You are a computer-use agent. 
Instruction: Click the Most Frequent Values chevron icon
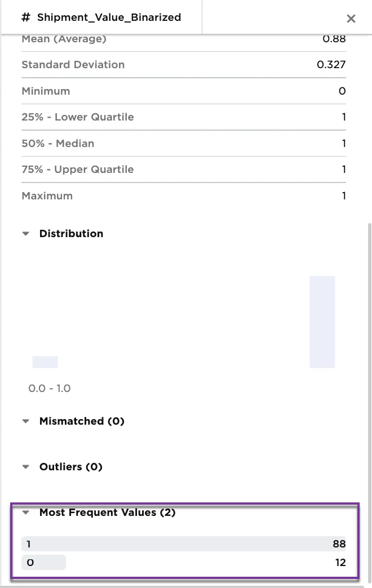point(25,513)
